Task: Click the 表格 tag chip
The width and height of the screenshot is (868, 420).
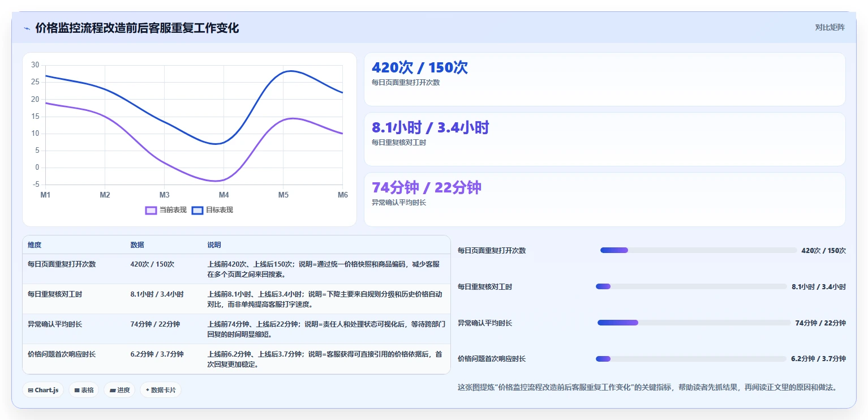Action: pos(84,390)
